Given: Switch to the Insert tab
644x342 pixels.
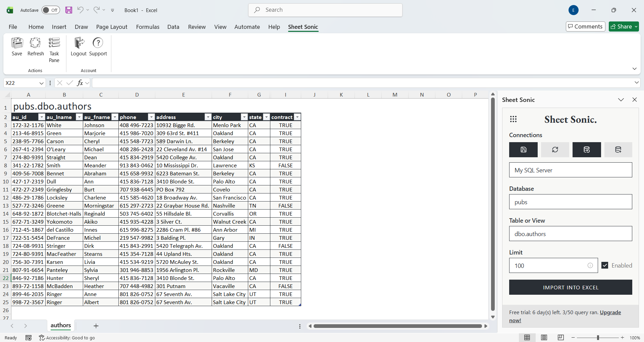Looking at the screenshot, I should coord(59,27).
